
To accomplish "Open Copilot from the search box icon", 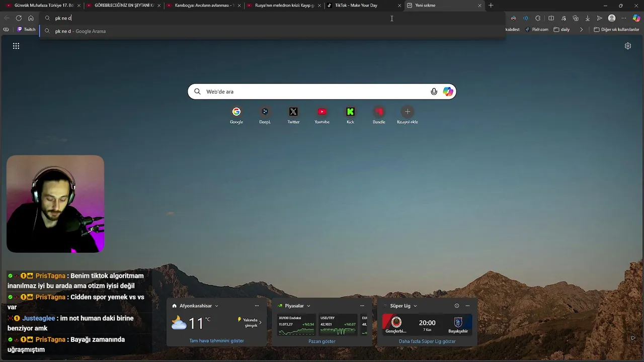I will pos(448,92).
